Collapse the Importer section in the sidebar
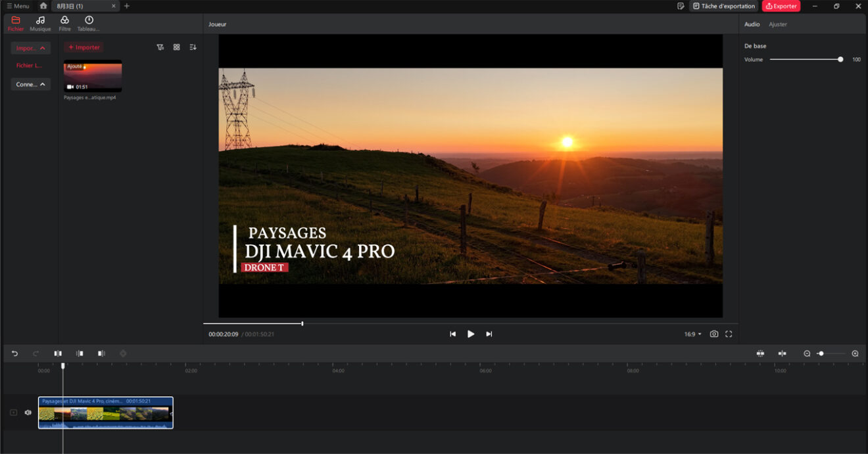This screenshot has width=868, height=454. 30,47
